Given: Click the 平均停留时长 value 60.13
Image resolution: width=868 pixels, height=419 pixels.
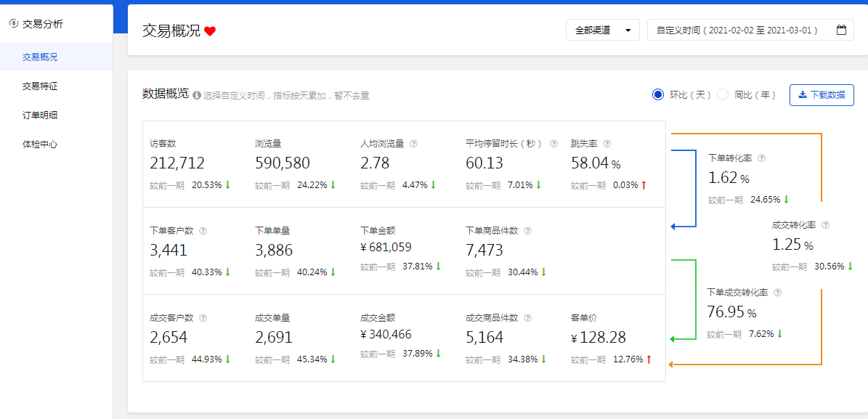Looking at the screenshot, I should tap(484, 163).
